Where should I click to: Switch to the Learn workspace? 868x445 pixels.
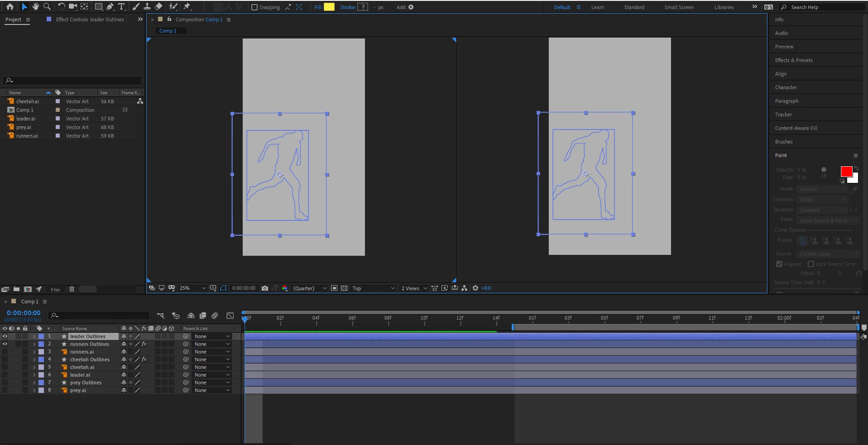click(x=598, y=7)
